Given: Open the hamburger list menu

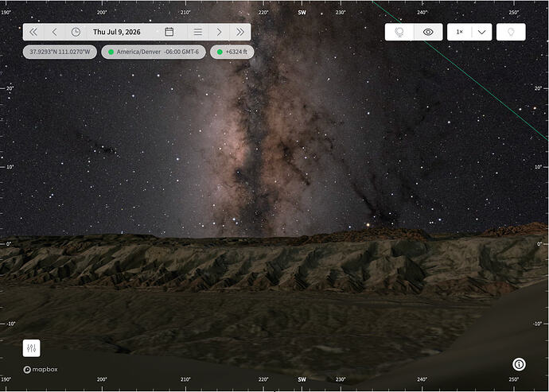Looking at the screenshot, I should pos(198,32).
